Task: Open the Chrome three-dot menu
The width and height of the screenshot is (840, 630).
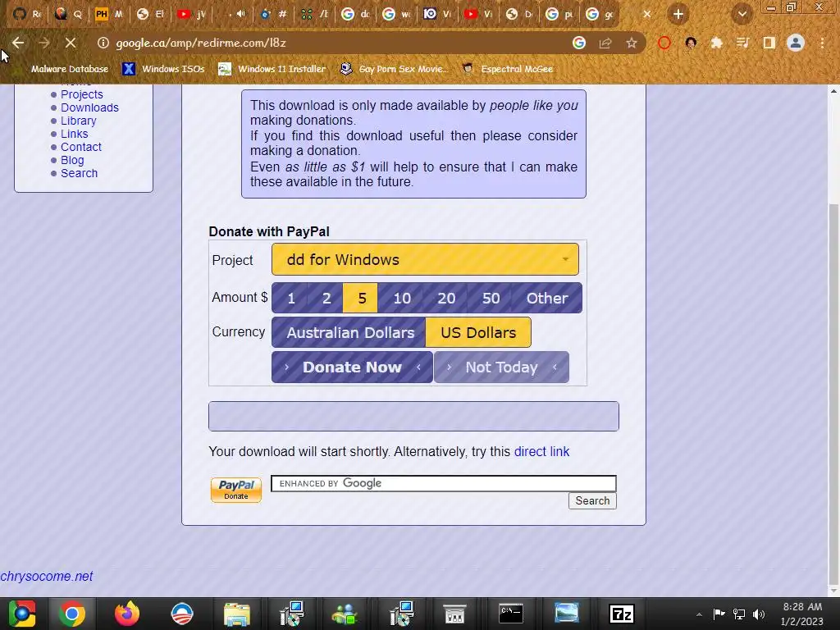Action: (822, 43)
